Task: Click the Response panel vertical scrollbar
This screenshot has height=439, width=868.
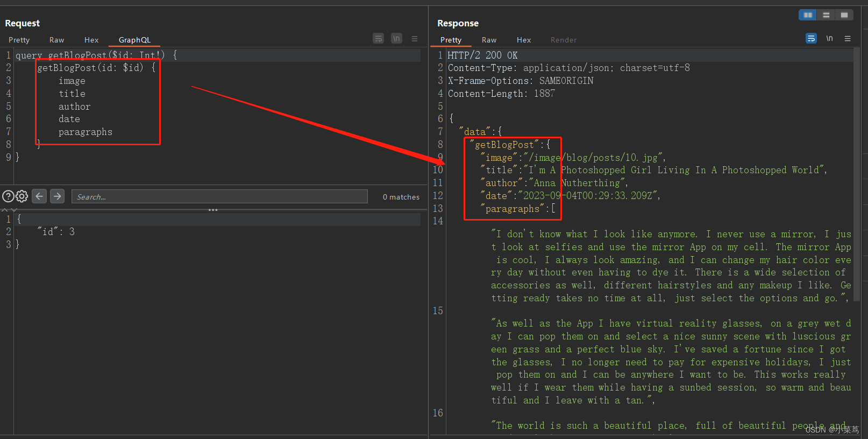Action: coord(857,175)
